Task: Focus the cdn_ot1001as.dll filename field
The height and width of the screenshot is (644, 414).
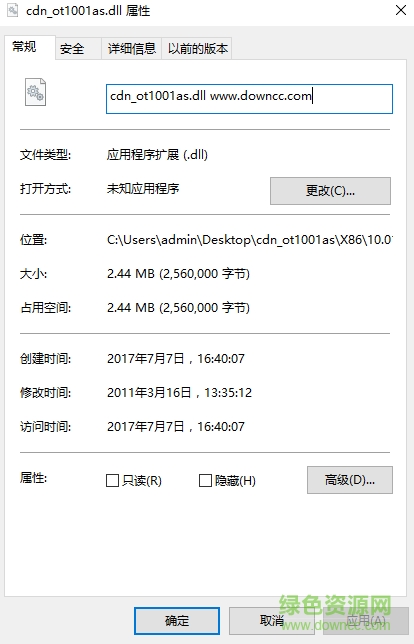Action: click(x=249, y=99)
